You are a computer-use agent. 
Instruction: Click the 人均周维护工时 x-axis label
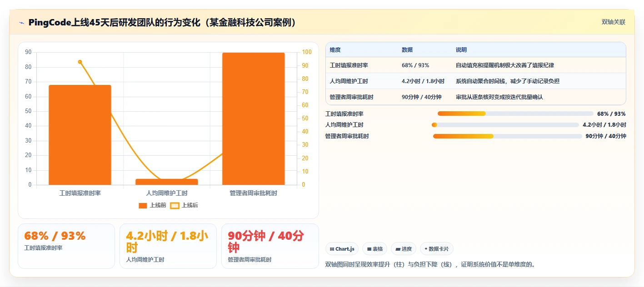point(167,193)
